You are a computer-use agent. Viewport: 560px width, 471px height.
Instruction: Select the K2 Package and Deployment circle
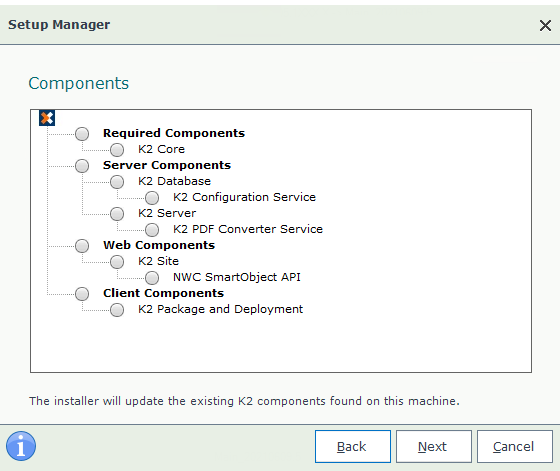coord(117,310)
